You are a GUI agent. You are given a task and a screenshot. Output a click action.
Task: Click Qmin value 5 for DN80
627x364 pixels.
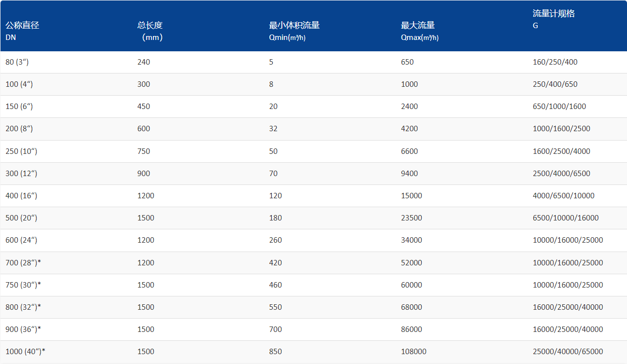pyautogui.click(x=271, y=62)
